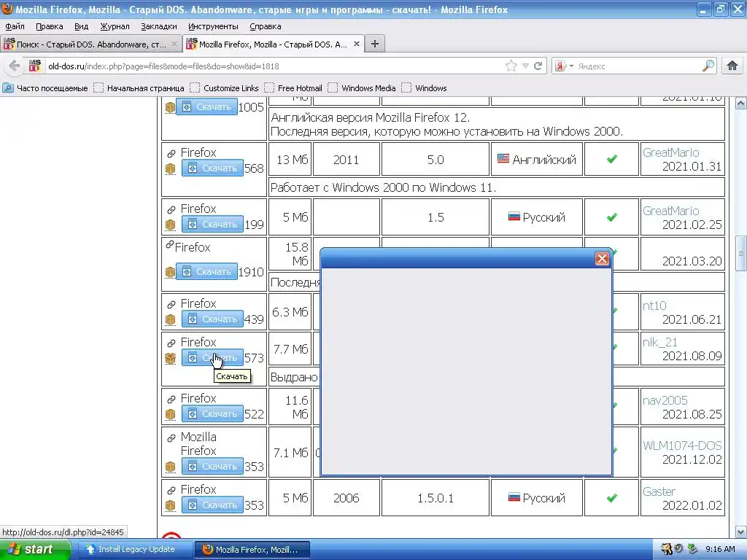
Task: Open a new tab with plus button
Action: 375,44
